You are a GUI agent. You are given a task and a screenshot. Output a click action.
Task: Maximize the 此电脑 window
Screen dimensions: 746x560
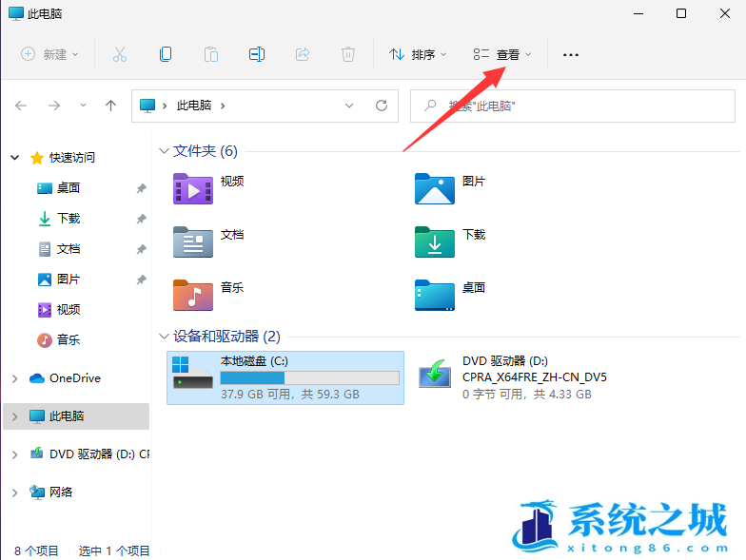681,13
